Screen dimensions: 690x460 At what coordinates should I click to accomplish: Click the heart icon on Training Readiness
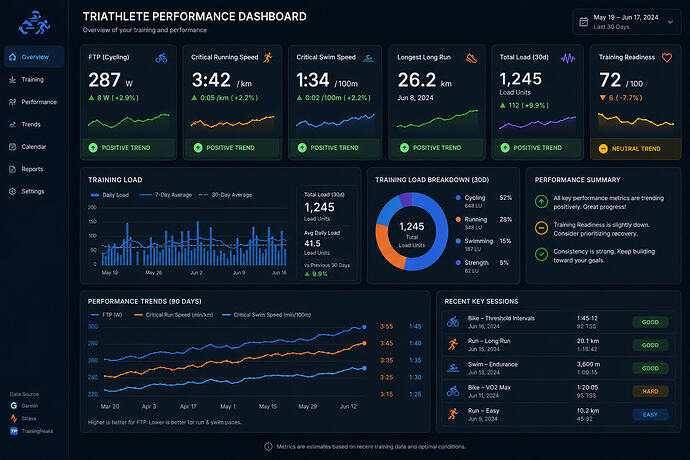tap(667, 58)
